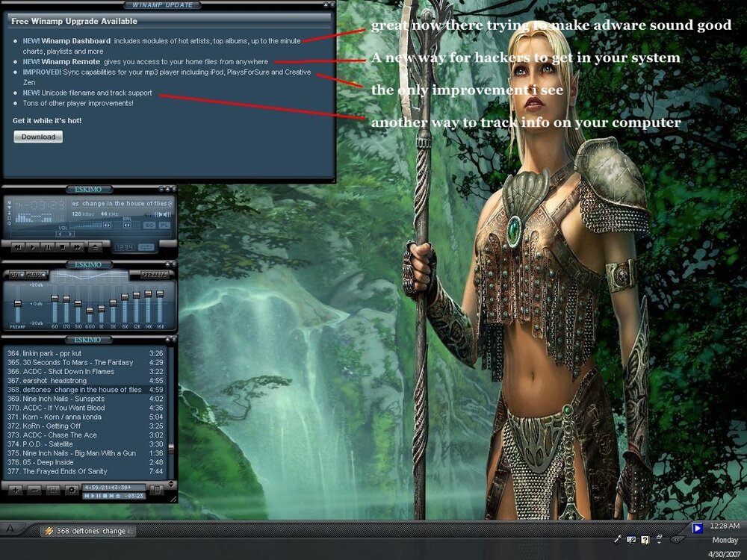747x560 pixels.
Task: Stop playback in the main player
Action: tap(63, 247)
